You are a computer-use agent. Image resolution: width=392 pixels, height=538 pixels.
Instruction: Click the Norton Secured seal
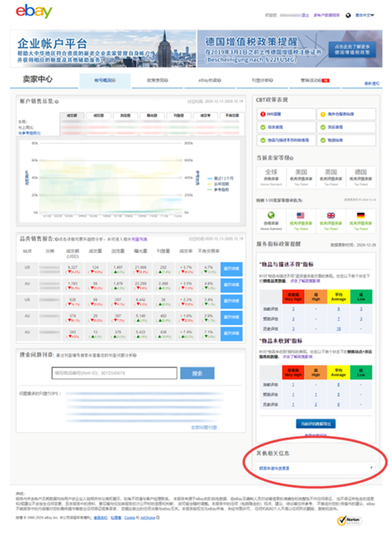349,521
